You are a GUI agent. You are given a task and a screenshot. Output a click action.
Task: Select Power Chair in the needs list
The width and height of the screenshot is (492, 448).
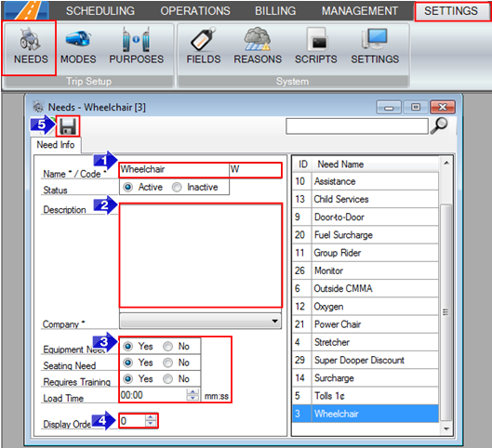[x=366, y=324]
